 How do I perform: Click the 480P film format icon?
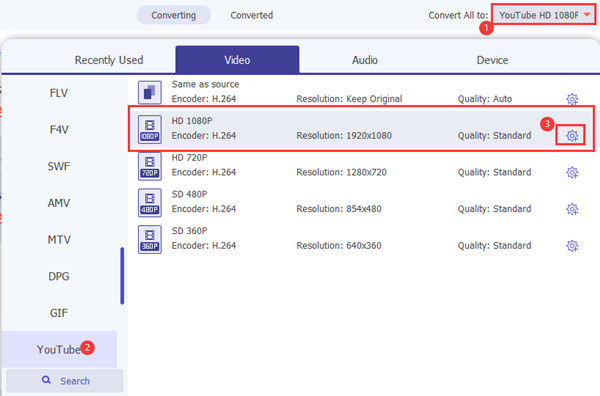point(150,203)
